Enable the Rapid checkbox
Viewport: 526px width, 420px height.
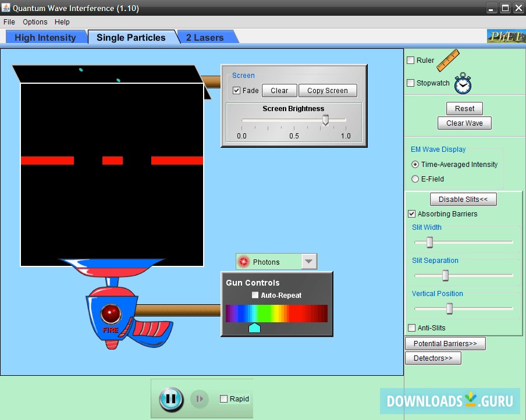click(x=223, y=398)
